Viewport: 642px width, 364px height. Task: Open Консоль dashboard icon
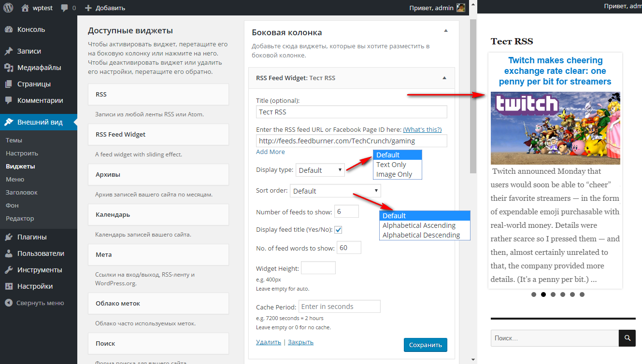9,29
